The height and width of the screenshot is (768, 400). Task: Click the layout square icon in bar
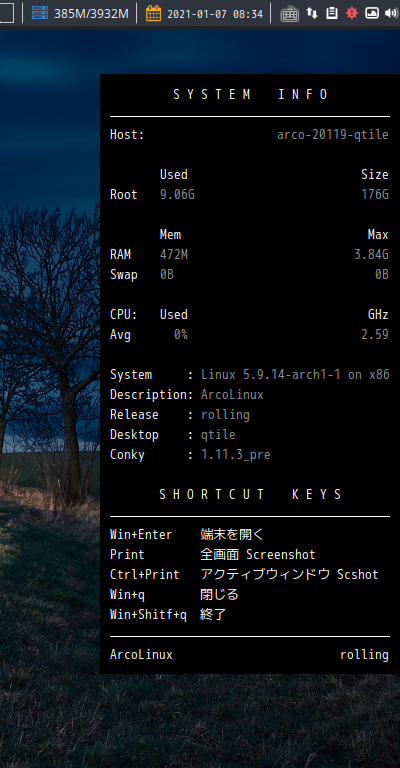6,13
